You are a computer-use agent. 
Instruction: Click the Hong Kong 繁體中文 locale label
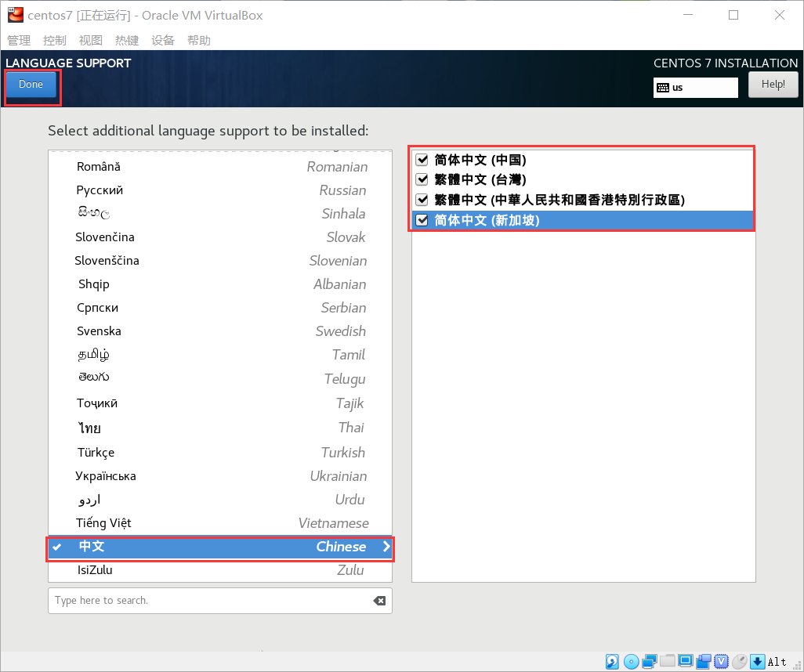coord(560,200)
